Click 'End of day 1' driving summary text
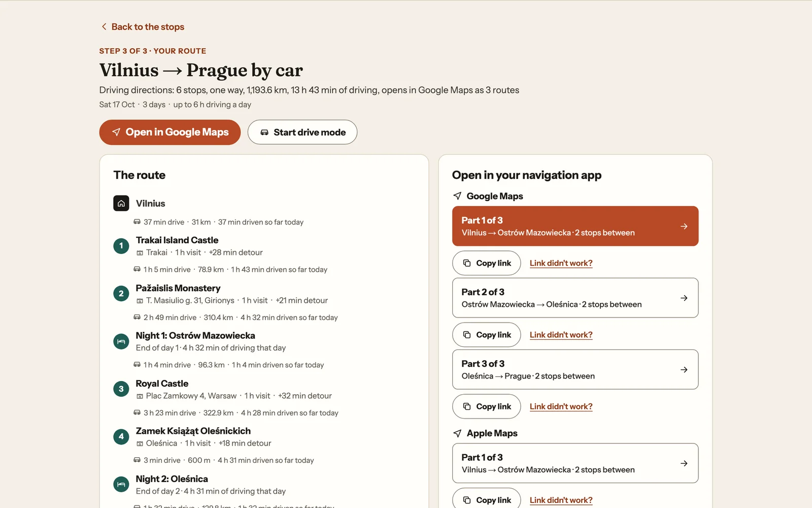The width and height of the screenshot is (812, 508). (x=211, y=348)
